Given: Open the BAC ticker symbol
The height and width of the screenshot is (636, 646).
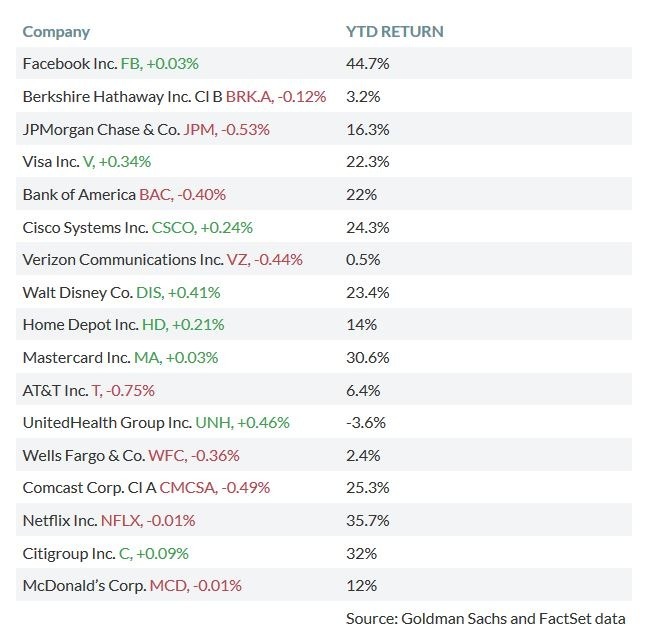Looking at the screenshot, I should (x=155, y=194).
